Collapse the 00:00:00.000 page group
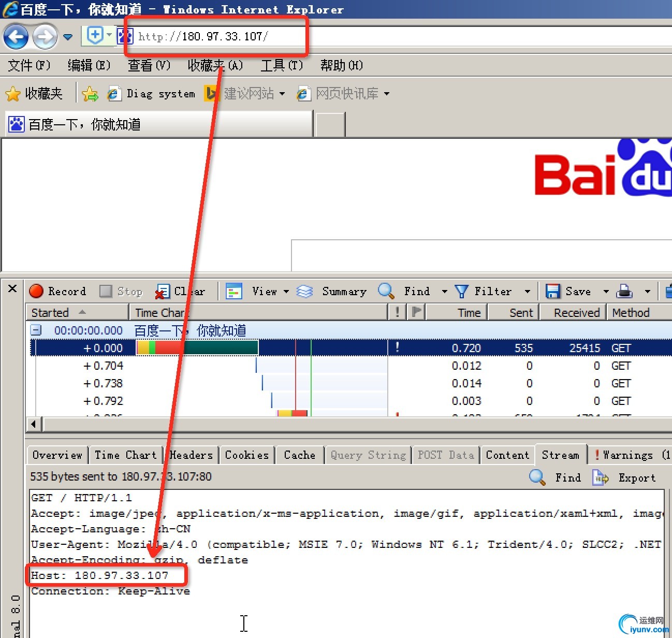This screenshot has height=638, width=672. click(36, 330)
